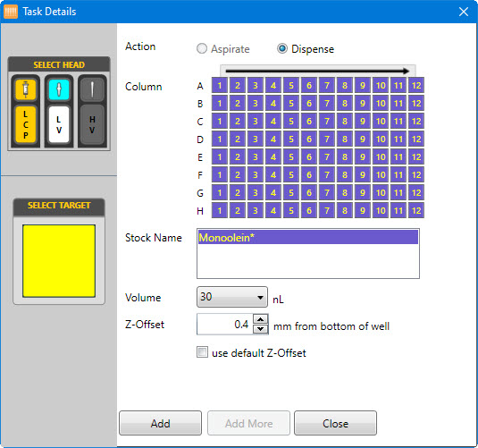Click the dark HV label button
Viewport: 478px width, 448px height.
[x=92, y=124]
